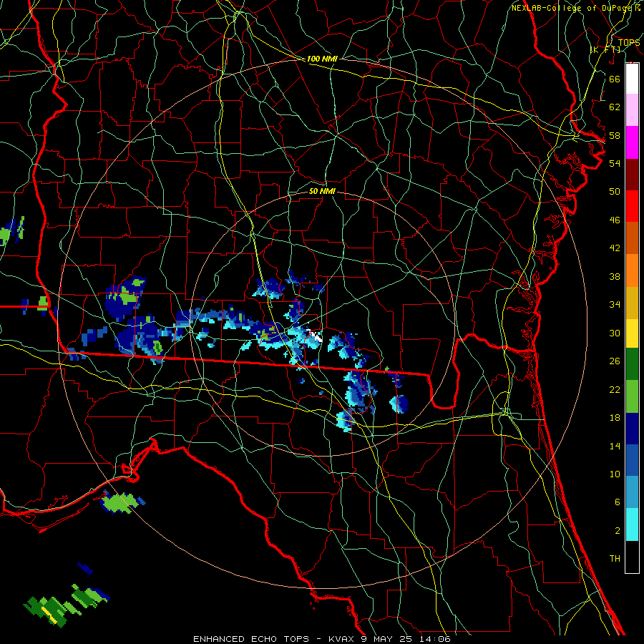Click the light green offshore echo blob
The width and height of the screenshot is (644, 644).
point(119,503)
